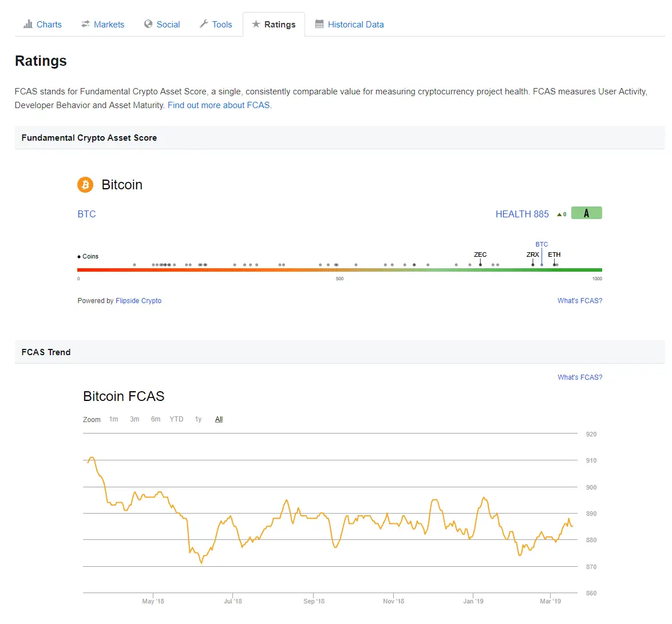Click the ZEC marker on score scale
672x624 pixels.
(x=480, y=255)
